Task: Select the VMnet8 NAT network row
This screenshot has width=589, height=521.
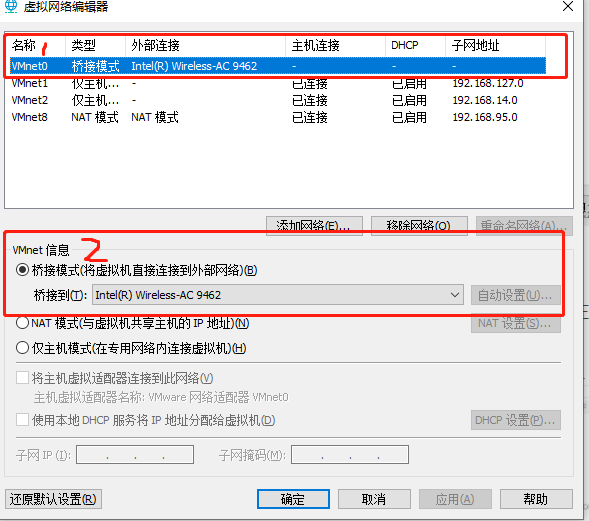Action: click(x=278, y=117)
